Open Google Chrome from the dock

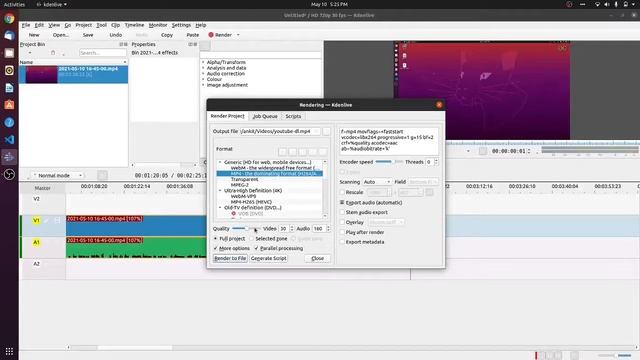point(9,19)
